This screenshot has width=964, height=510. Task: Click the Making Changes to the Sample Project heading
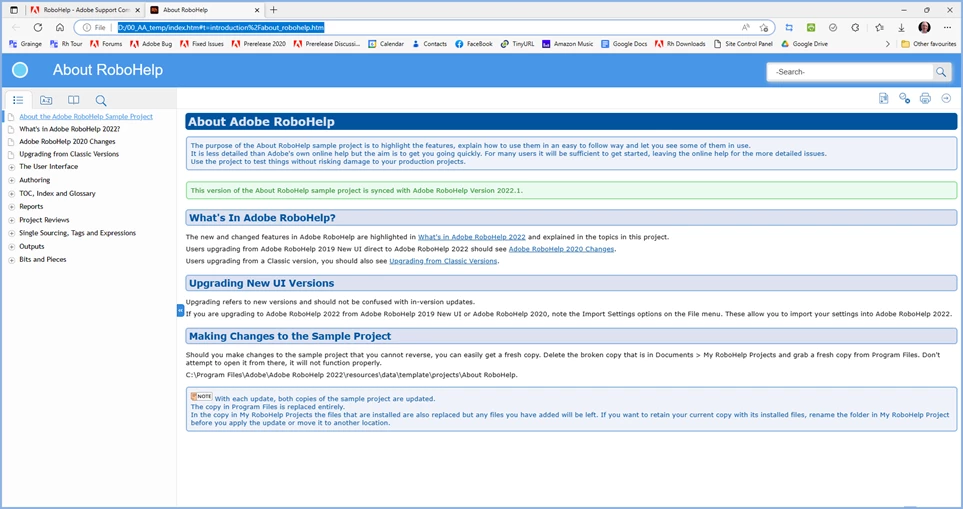click(290, 337)
